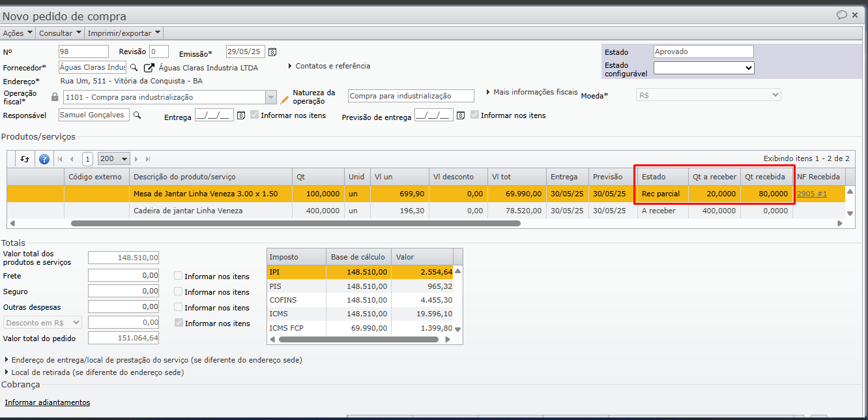Open the Imprimir/exportar menu
Image resolution: width=868 pixels, height=420 pixels.
point(124,33)
